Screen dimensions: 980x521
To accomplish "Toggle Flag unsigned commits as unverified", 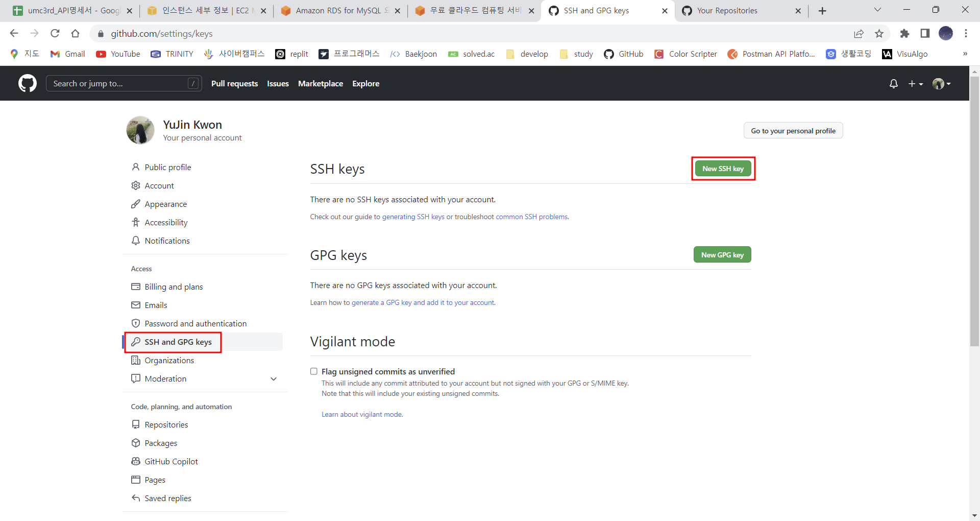I will pos(314,371).
